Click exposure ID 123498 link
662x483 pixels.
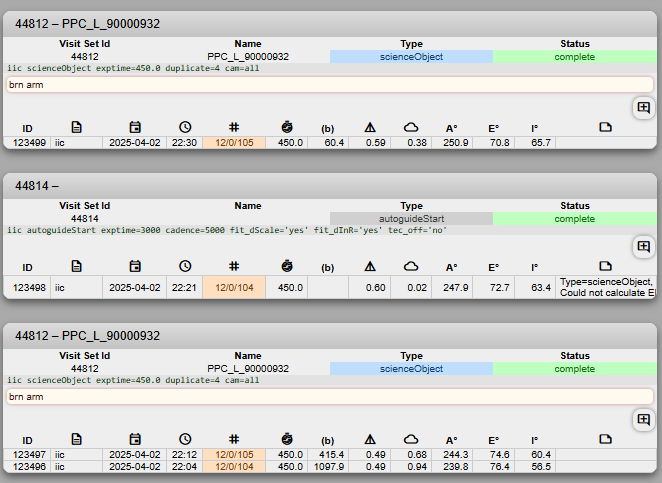tap(29, 288)
